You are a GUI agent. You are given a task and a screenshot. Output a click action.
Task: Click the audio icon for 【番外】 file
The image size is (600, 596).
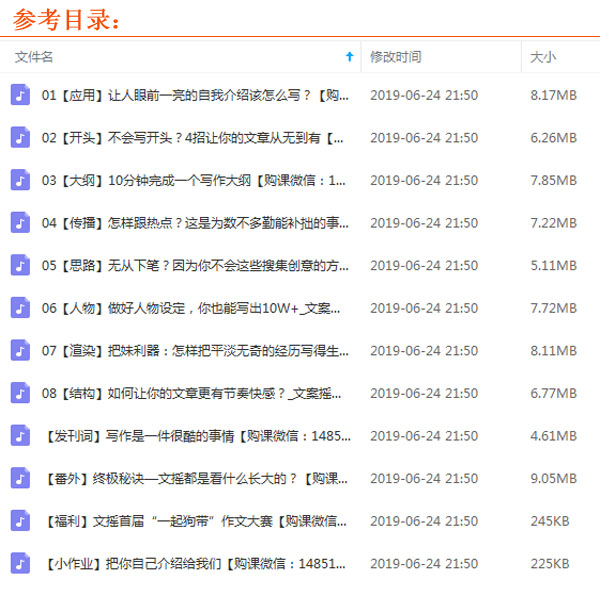pyautogui.click(x=20, y=478)
